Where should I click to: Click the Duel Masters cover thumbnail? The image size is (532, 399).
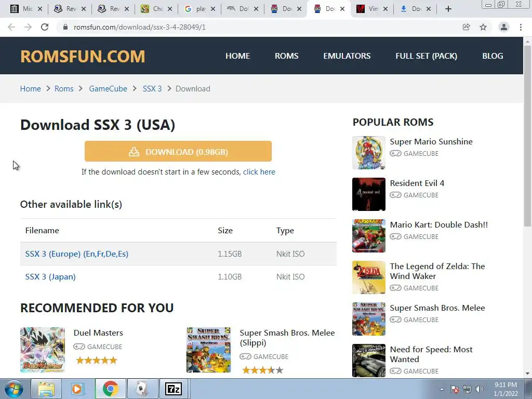coord(43,350)
